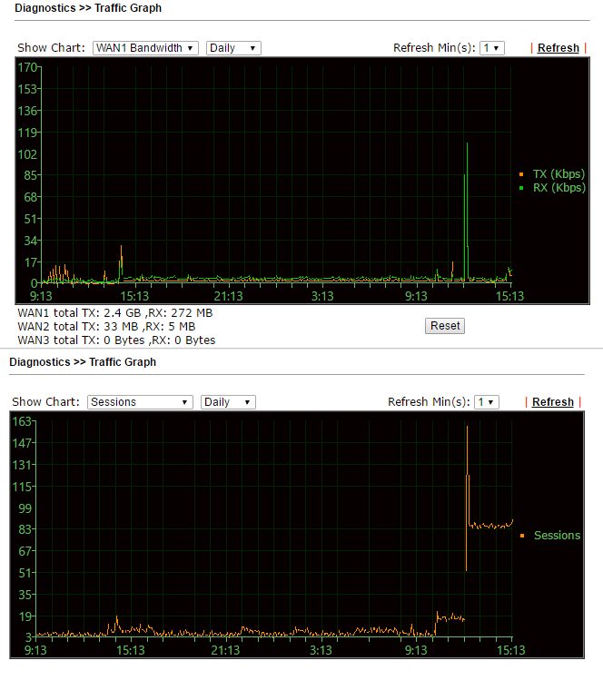603x700 pixels.
Task: Click the TX (Kbps) legend label
Action: pos(559,174)
